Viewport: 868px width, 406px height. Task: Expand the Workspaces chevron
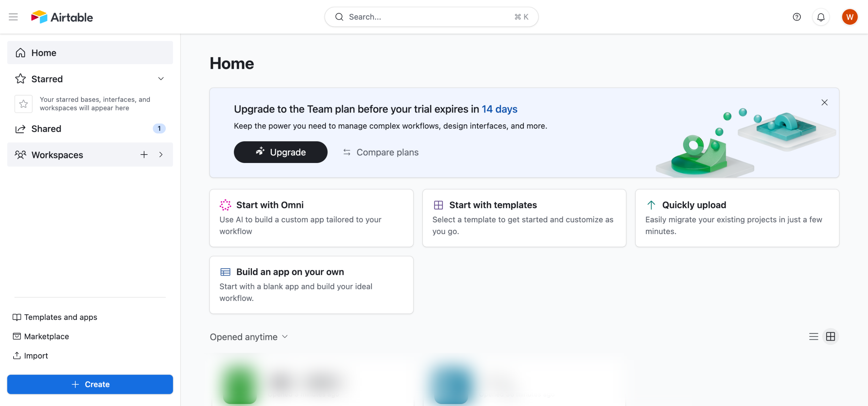(x=161, y=155)
